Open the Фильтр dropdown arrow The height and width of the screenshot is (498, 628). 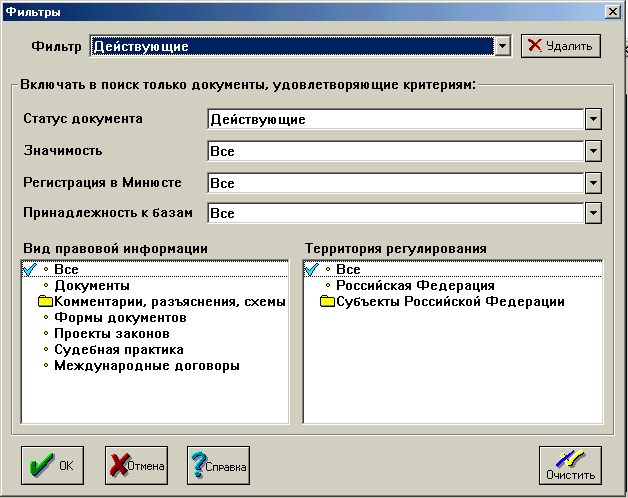(x=502, y=46)
